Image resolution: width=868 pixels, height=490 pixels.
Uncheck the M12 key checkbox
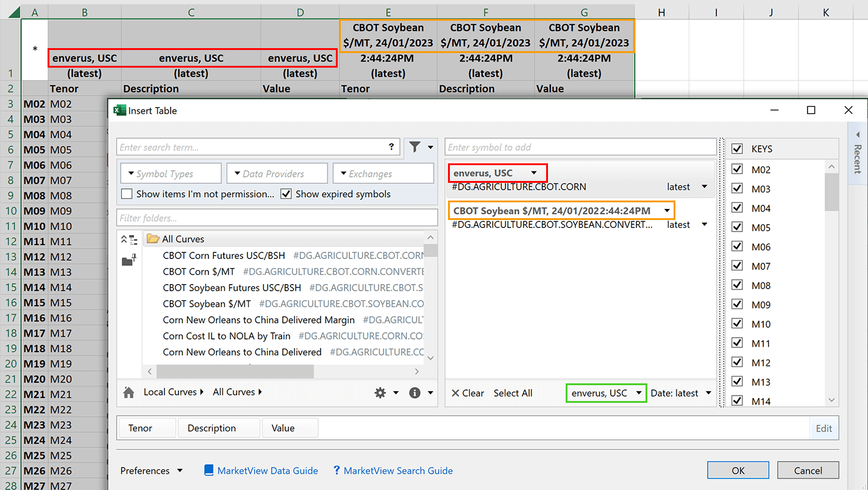coord(737,363)
